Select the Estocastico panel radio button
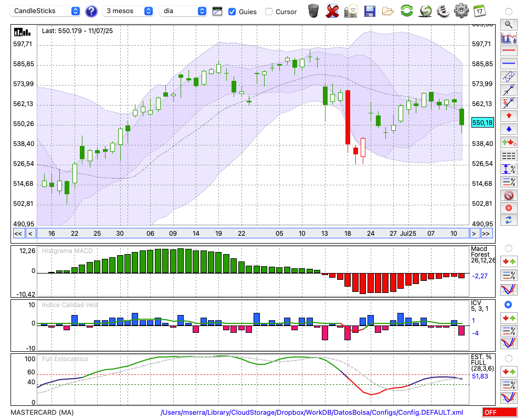 pyautogui.click(x=509, y=359)
